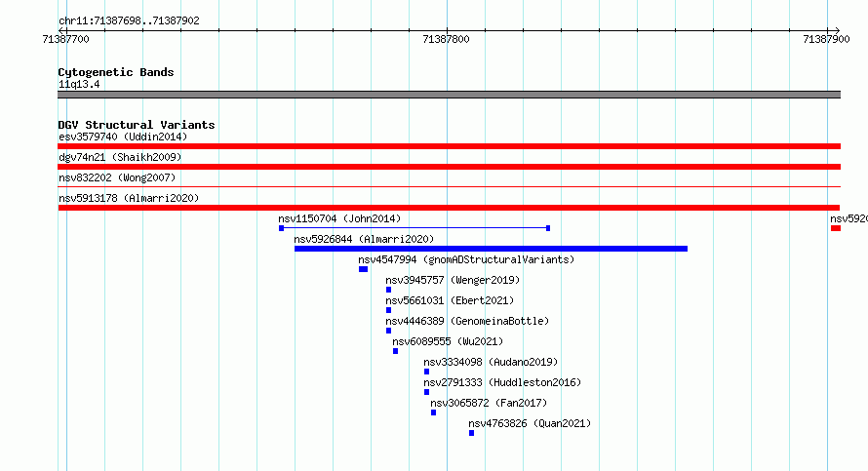Screen dimensions: 868x471
Task: Open nsv832202 (Wong2007) variant label
Action: click(117, 177)
